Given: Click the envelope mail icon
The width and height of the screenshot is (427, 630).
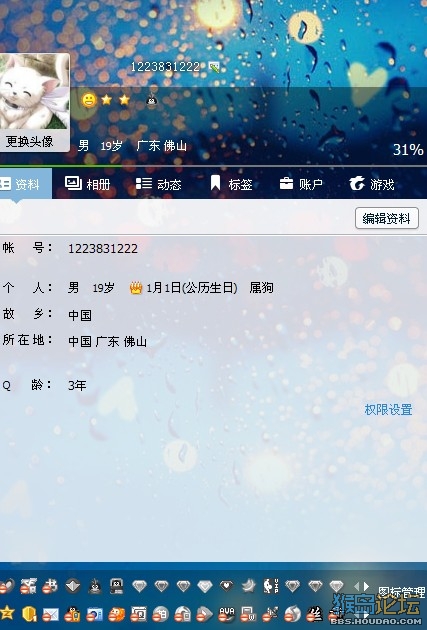Looking at the screenshot, I should [51, 614].
